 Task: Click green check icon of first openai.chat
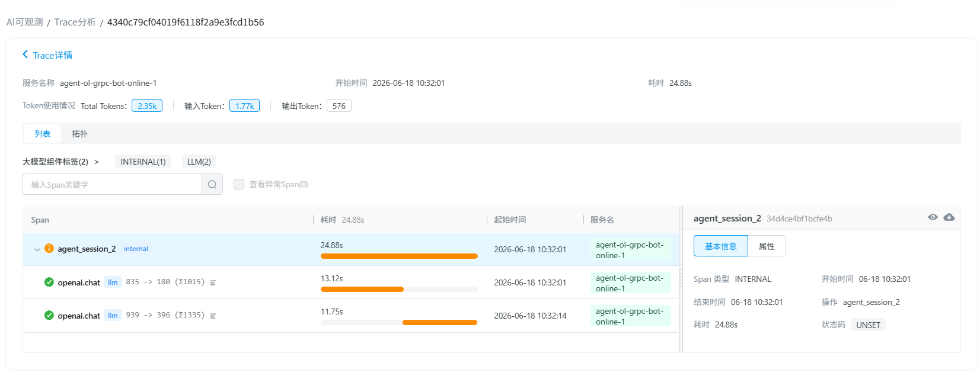[x=49, y=282]
